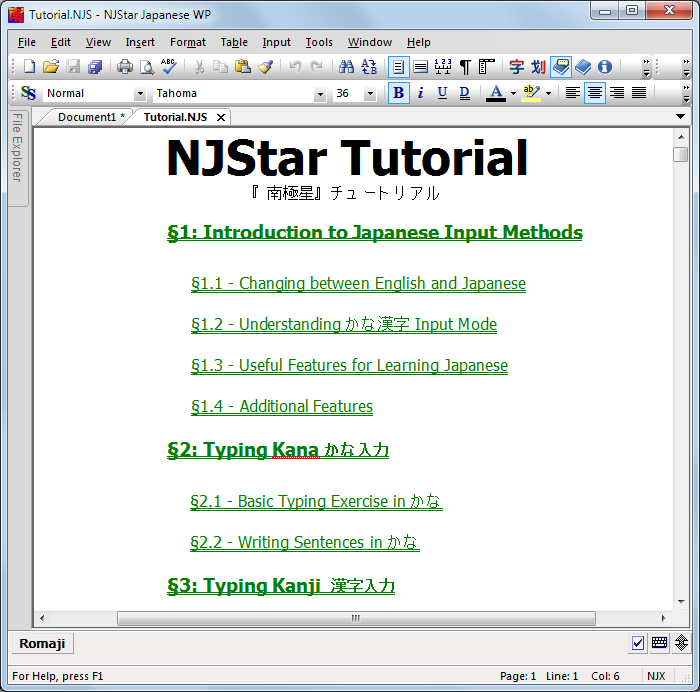This screenshot has width=700, height=692.
Task: Open §1.3 Useful Features for Learning Japanese
Action: pyautogui.click(x=350, y=365)
